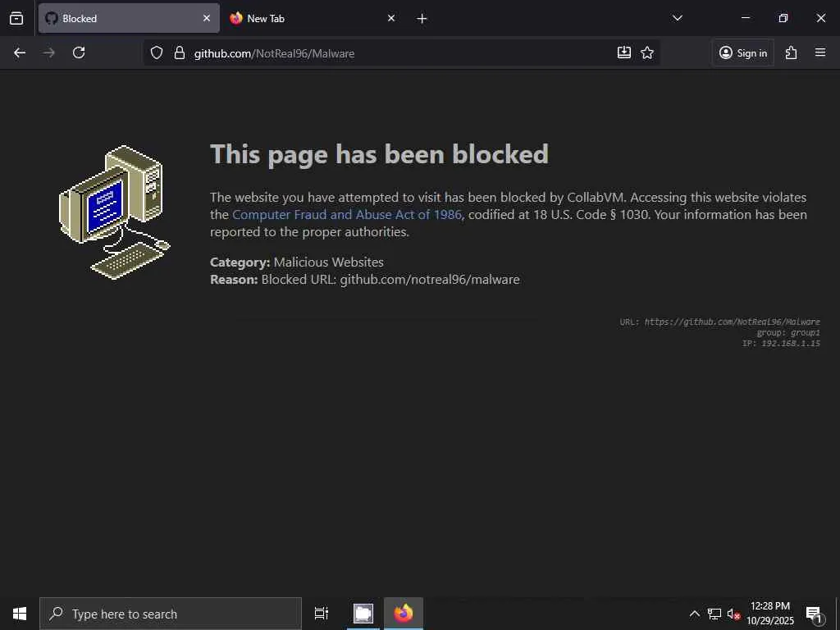This screenshot has height=630, width=840.
Task: Open the notification center icon
Action: 814,614
